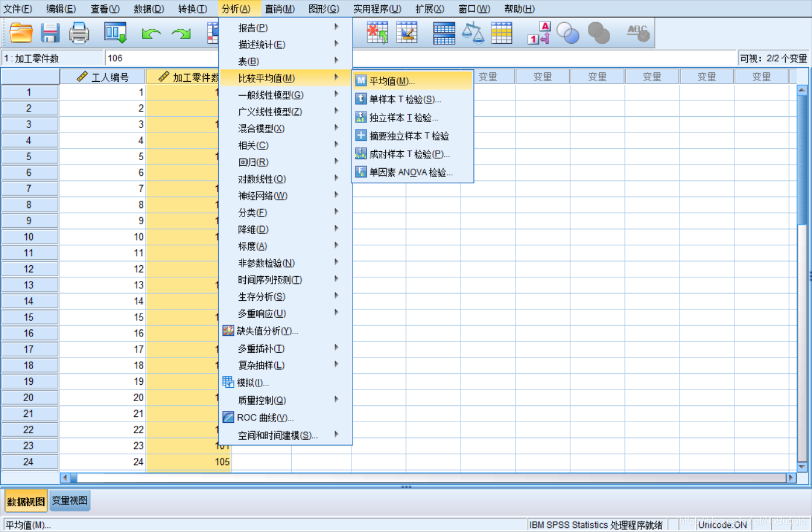Click One-Sample T Test icon
The width and height of the screenshot is (812, 532).
[361, 99]
